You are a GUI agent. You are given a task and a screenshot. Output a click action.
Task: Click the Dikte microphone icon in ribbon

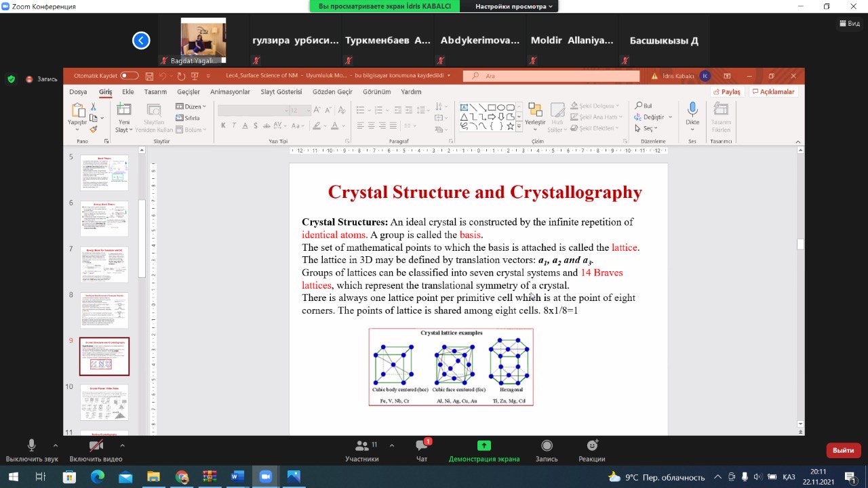click(692, 110)
